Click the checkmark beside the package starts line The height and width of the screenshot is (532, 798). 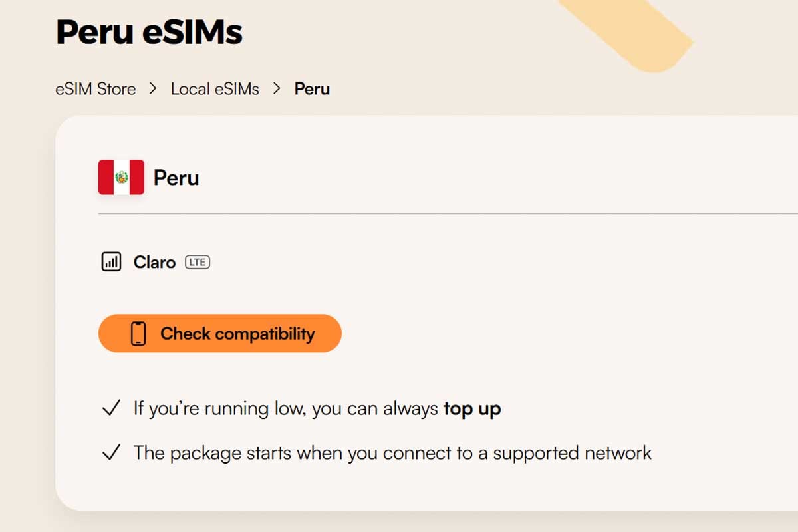111,453
